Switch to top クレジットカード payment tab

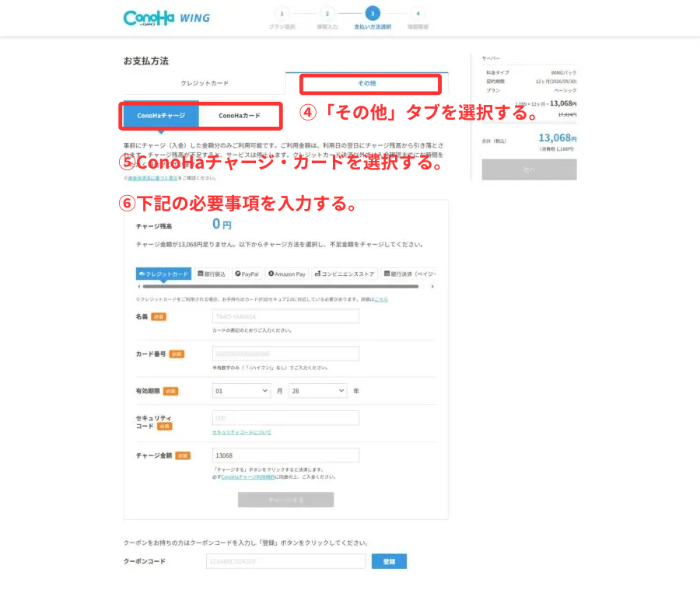pos(205,83)
